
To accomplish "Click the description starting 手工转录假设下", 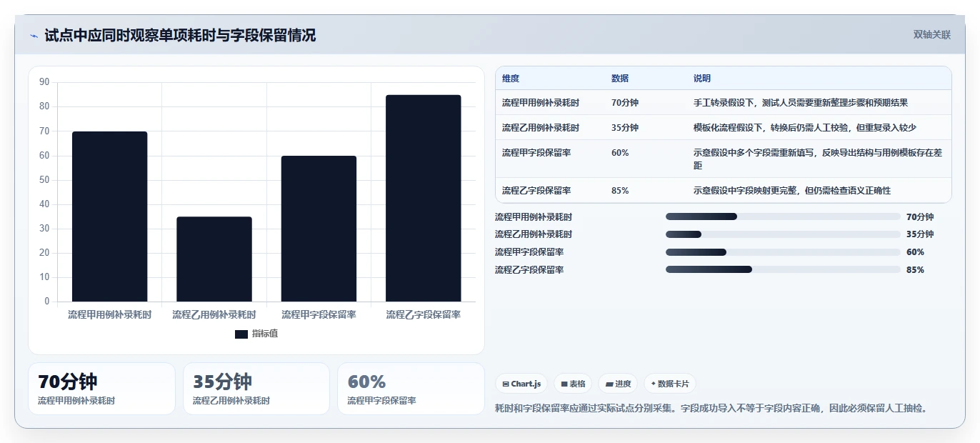I will (x=801, y=103).
